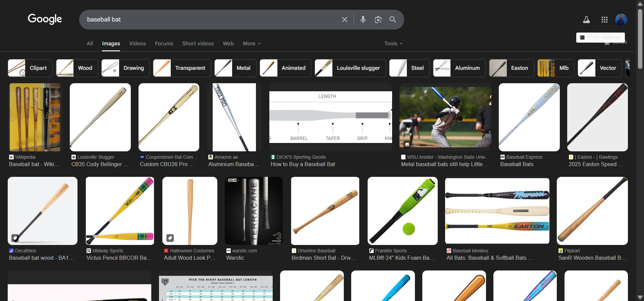
Task: Apply the Drawing filter chip
Action: click(x=125, y=68)
